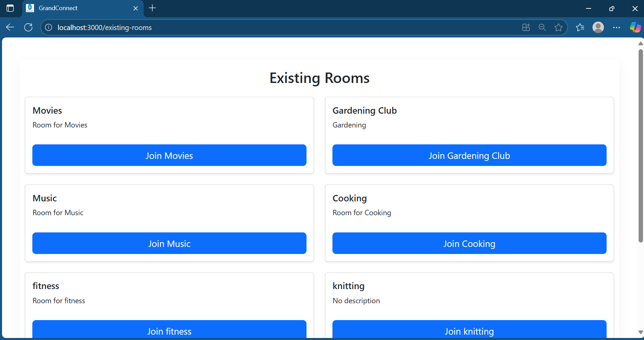The width and height of the screenshot is (644, 340).
Task: Click the 'Room for Music' description
Action: coord(58,213)
